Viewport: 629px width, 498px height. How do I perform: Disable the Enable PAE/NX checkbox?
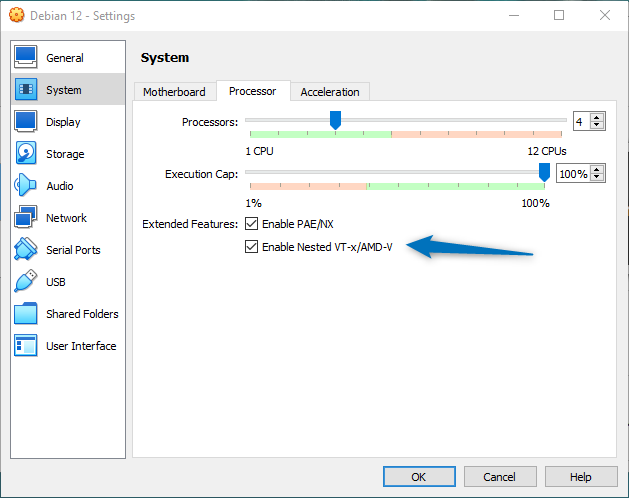point(252,224)
